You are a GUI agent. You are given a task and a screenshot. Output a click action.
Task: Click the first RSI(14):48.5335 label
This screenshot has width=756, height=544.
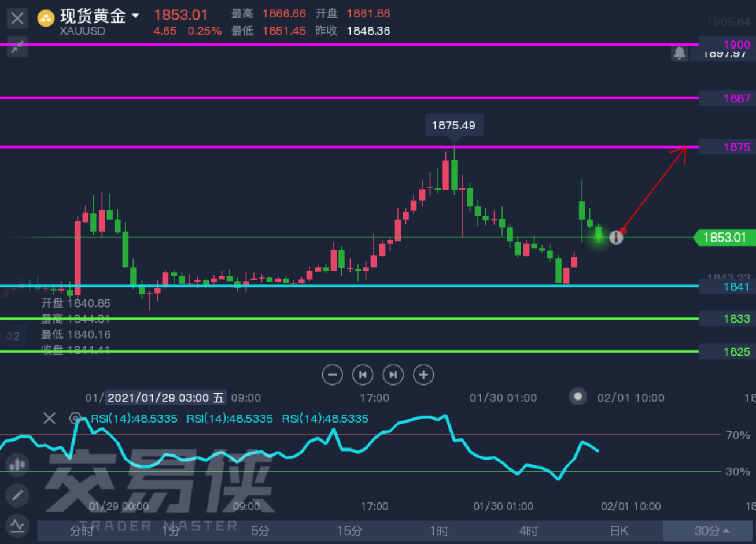pyautogui.click(x=134, y=419)
